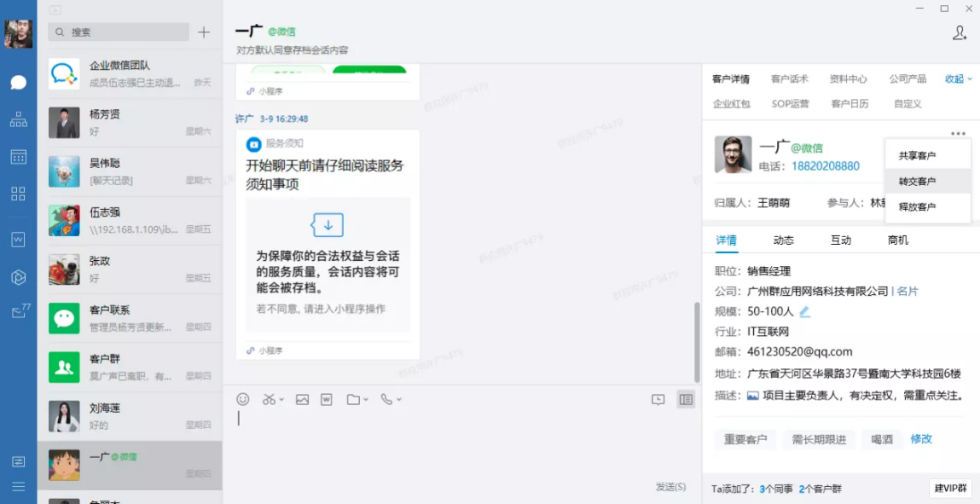Click the 发送(S) send button
This screenshot has width=980, height=504.
click(670, 486)
